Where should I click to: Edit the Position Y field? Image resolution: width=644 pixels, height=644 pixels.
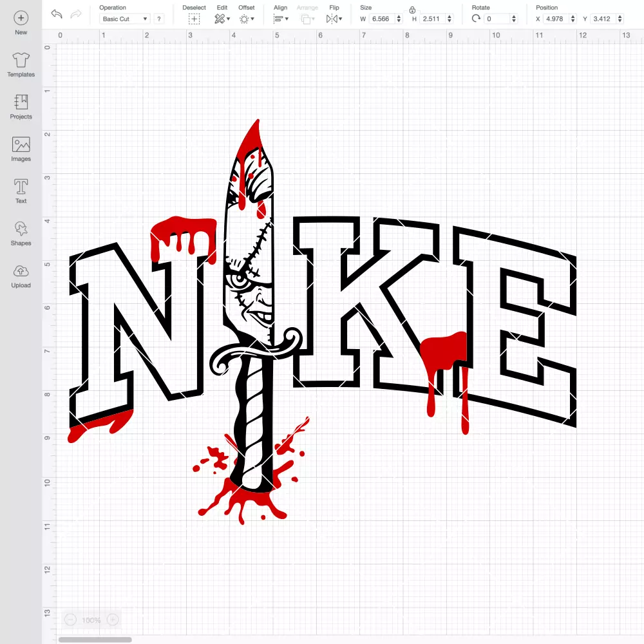coord(603,19)
